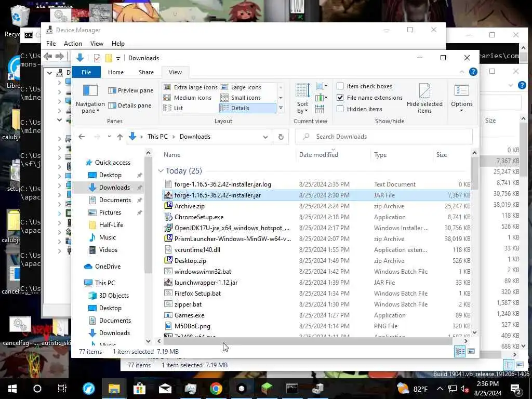Open Windows Start menu
Image resolution: width=532 pixels, height=399 pixels.
tap(12, 389)
